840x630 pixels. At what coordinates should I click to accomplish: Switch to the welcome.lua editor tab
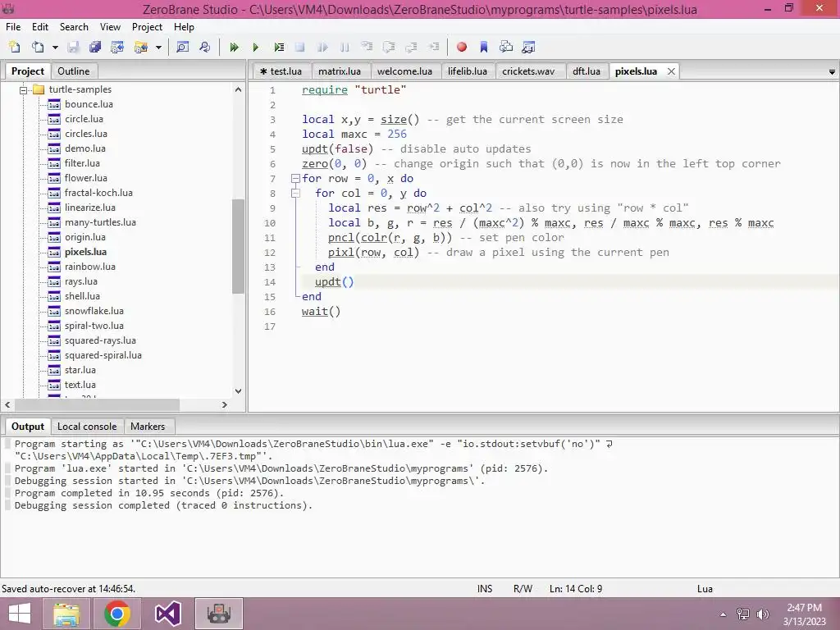404,71
